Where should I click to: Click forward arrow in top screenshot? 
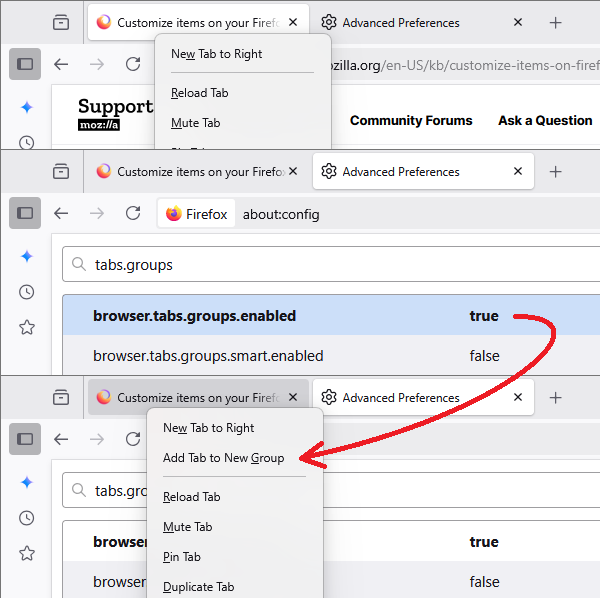pos(97,64)
